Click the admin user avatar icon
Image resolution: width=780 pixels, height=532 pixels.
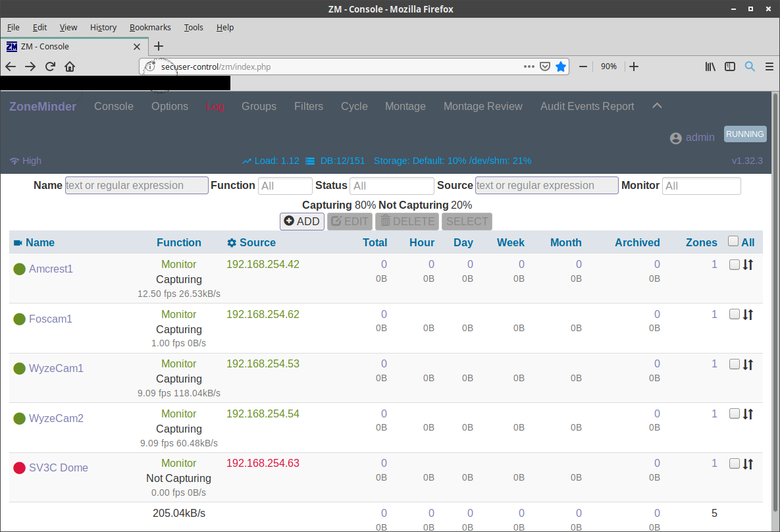(675, 138)
